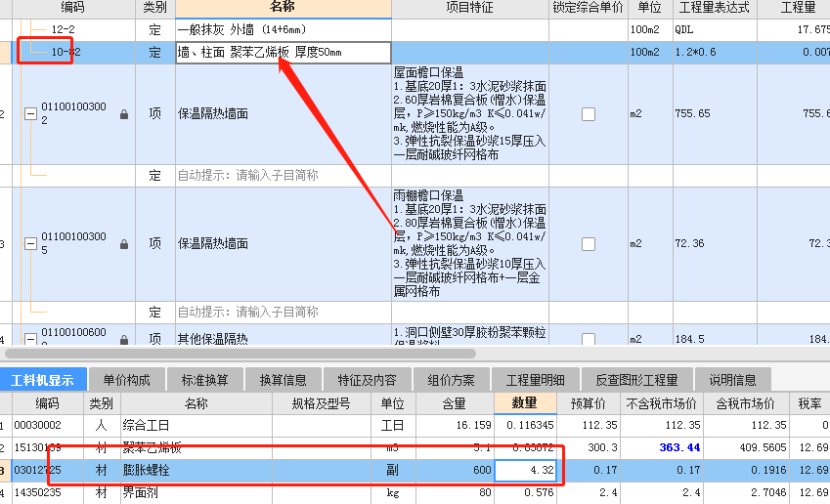Screen dimensions: 830x504
Task: Click unit cell kg for 界面剂
Action: (x=393, y=492)
